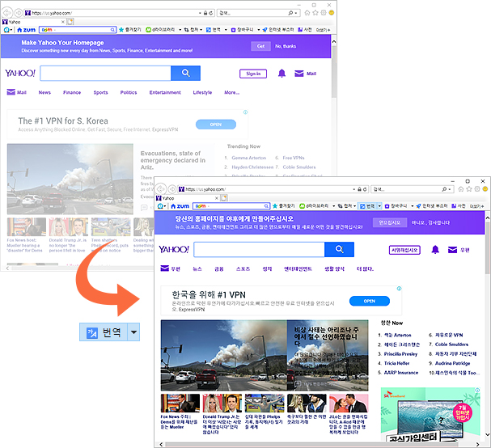Open search provider dropdown in front window search box

tap(450, 189)
